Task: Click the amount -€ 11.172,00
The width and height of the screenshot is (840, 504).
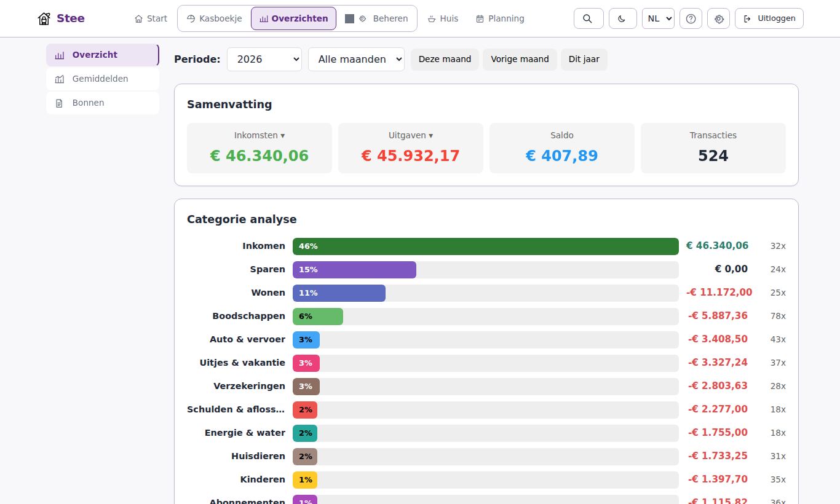Action: [719, 293]
